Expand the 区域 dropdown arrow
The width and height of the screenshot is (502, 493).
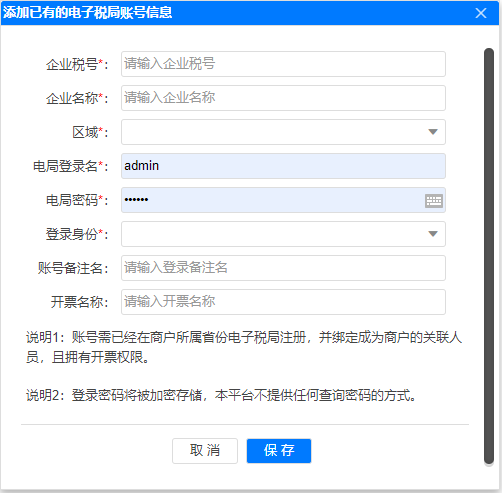pyautogui.click(x=433, y=132)
